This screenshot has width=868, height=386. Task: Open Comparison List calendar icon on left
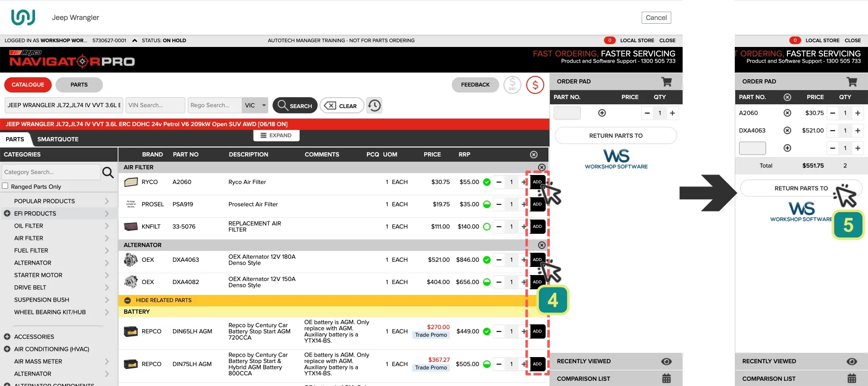click(x=667, y=378)
